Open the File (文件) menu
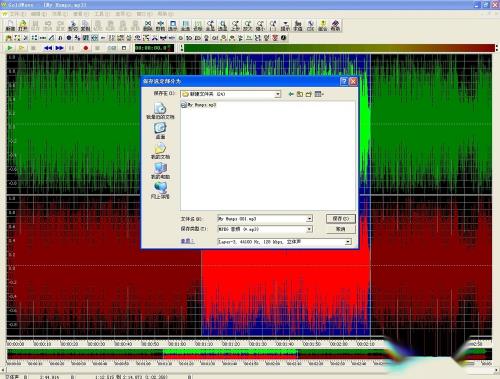This screenshot has width=500, height=379. coord(17,14)
